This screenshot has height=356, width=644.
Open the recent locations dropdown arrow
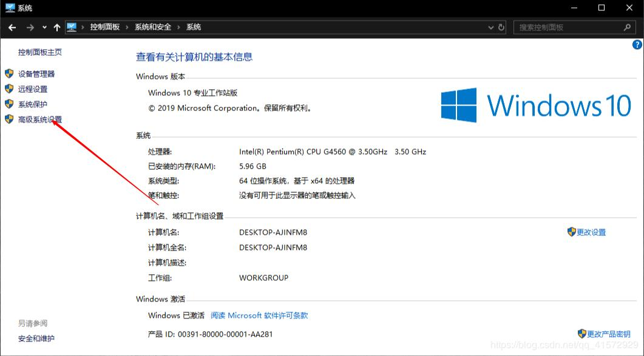[x=44, y=27]
